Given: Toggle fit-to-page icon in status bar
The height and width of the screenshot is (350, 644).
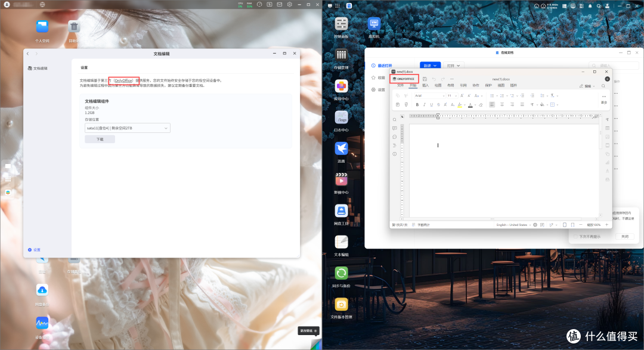Looking at the screenshot, I should (x=565, y=225).
